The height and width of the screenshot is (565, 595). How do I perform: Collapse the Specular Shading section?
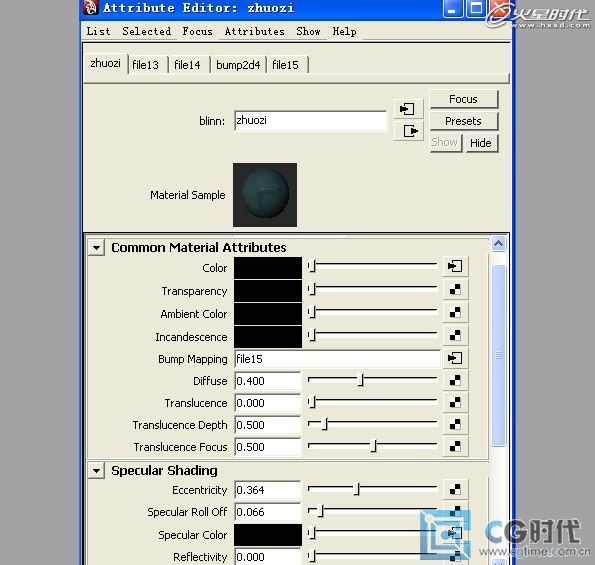[96, 471]
